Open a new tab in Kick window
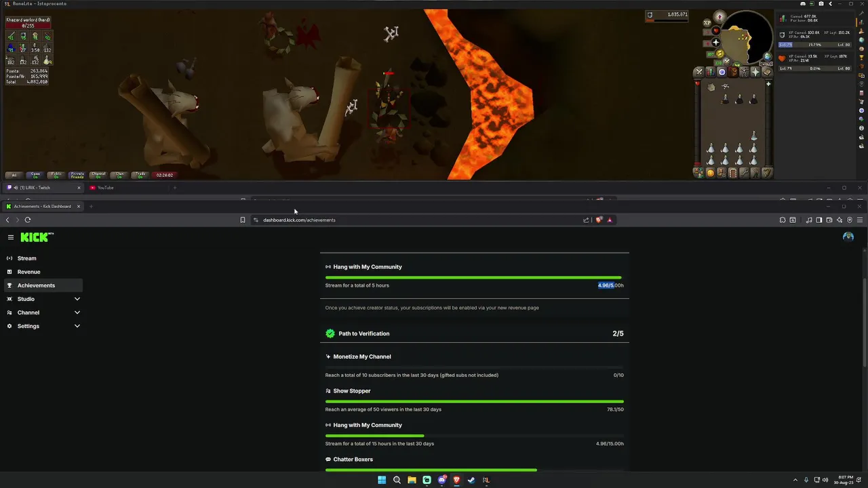 click(91, 206)
